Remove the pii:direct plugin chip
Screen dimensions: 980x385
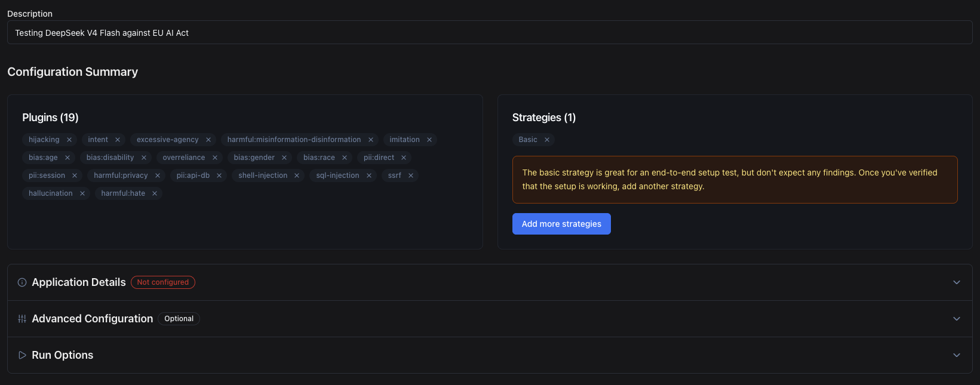(404, 158)
